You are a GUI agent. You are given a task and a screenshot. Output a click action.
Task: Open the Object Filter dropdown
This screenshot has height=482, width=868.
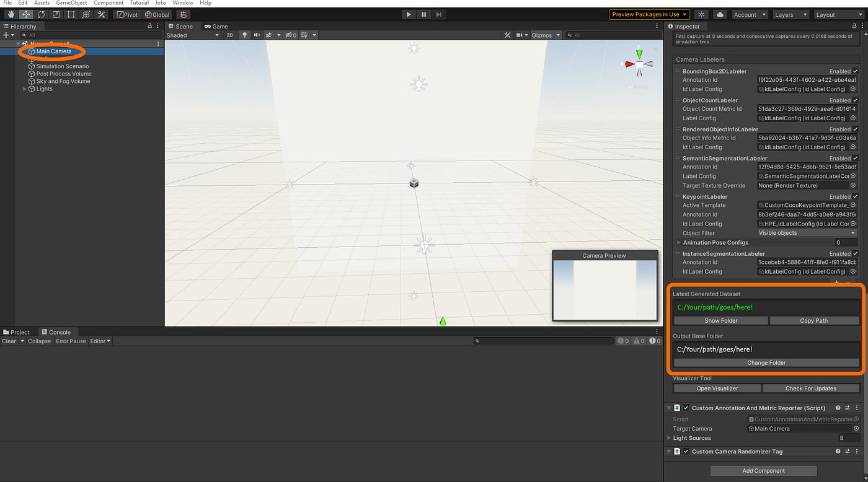click(808, 233)
